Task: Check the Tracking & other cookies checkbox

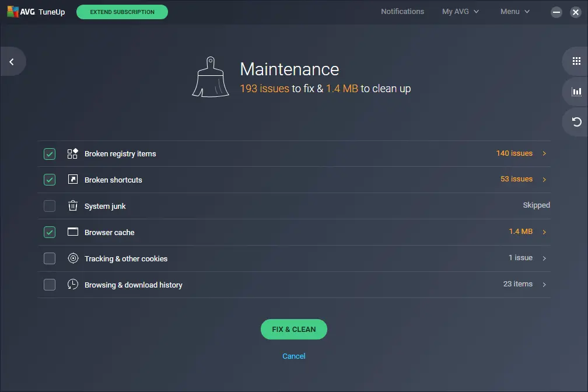Action: point(50,258)
